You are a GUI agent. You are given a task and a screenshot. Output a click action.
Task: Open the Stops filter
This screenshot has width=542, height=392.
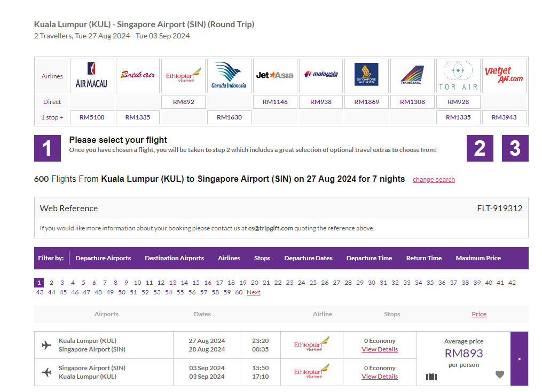coord(262,258)
